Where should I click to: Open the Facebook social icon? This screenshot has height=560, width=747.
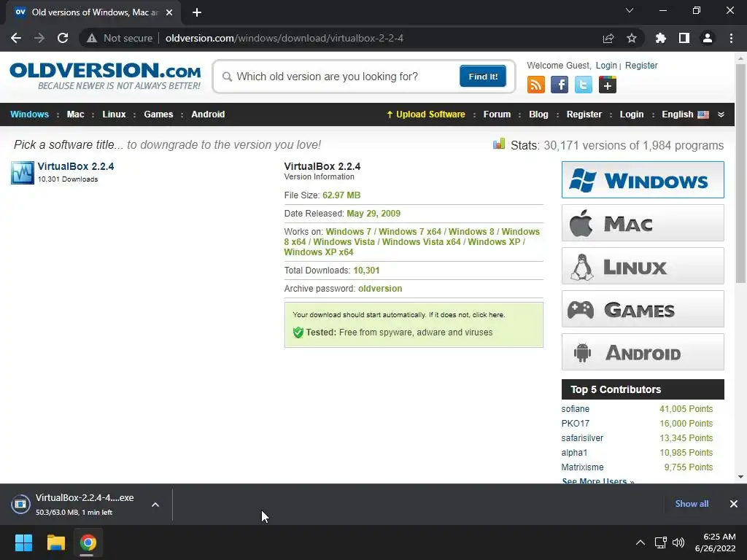pos(560,85)
